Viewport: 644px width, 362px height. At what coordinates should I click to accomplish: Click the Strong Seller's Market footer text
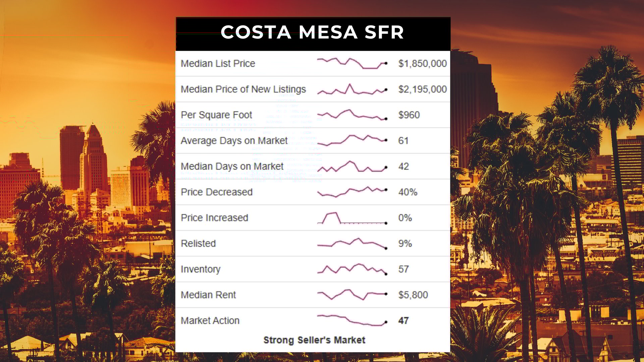pos(314,340)
